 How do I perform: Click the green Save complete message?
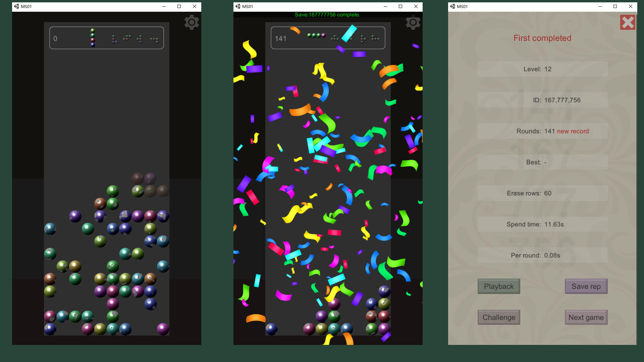(328, 14)
